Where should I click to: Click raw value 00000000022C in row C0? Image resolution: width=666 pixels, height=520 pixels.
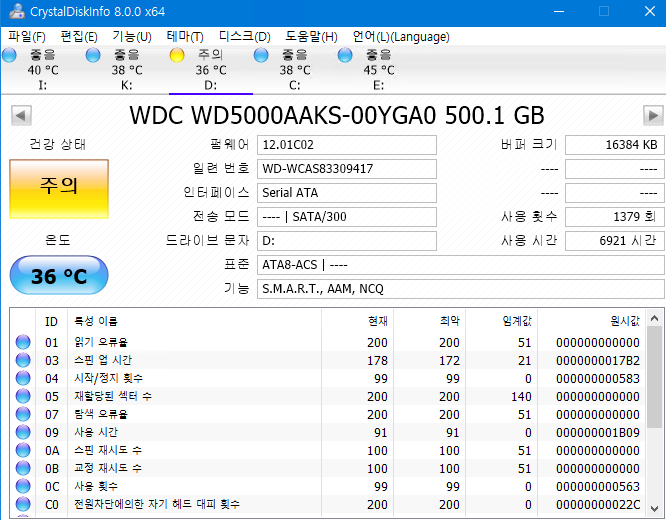[598, 505]
